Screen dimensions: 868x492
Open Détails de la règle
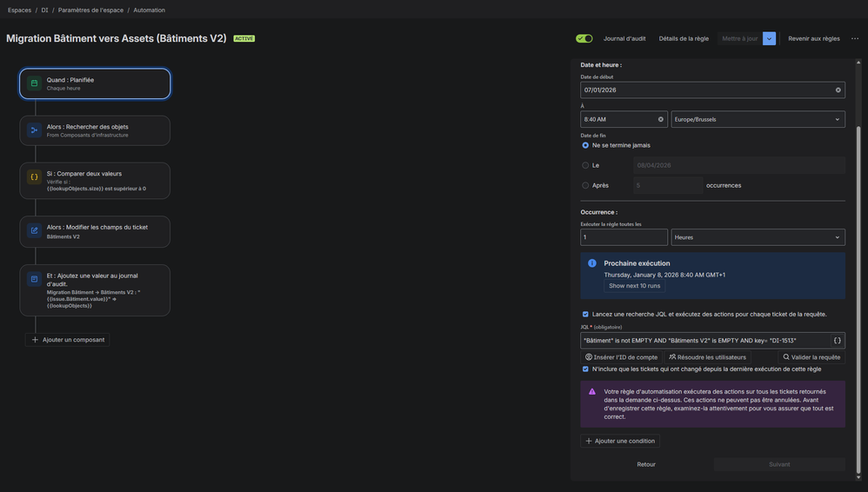click(684, 39)
